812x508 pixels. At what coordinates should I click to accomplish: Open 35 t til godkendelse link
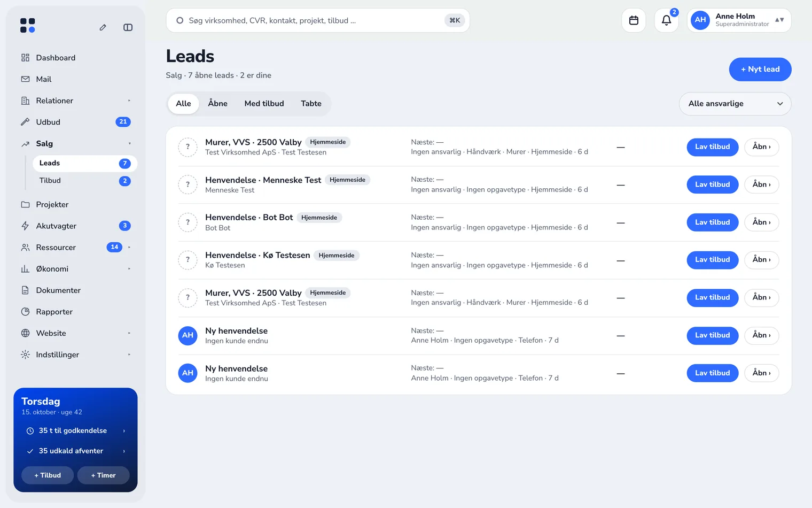75,431
